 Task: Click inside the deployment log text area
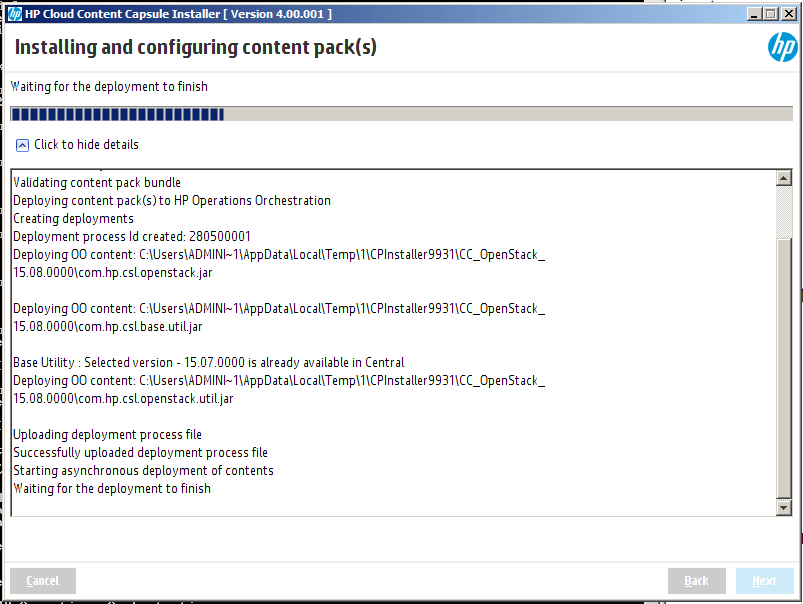pyautogui.click(x=390, y=340)
